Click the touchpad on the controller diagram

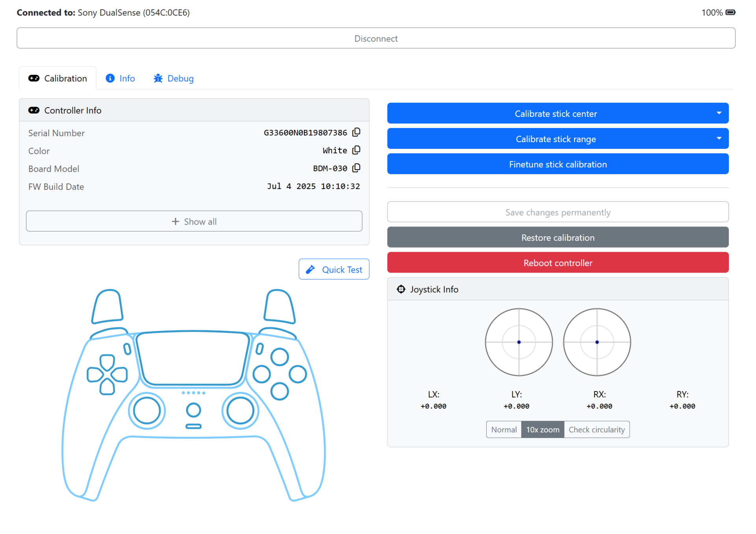(x=193, y=358)
